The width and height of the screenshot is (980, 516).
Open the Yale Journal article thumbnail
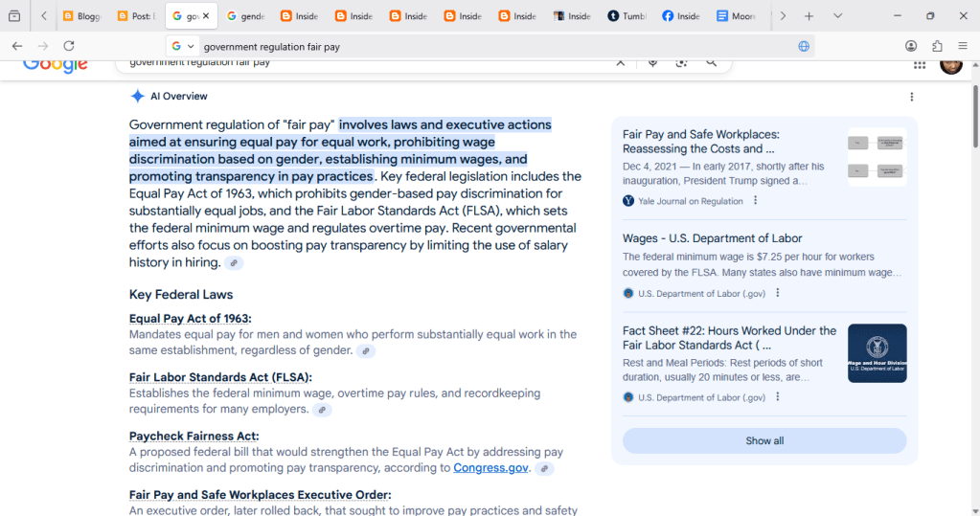[x=877, y=157]
